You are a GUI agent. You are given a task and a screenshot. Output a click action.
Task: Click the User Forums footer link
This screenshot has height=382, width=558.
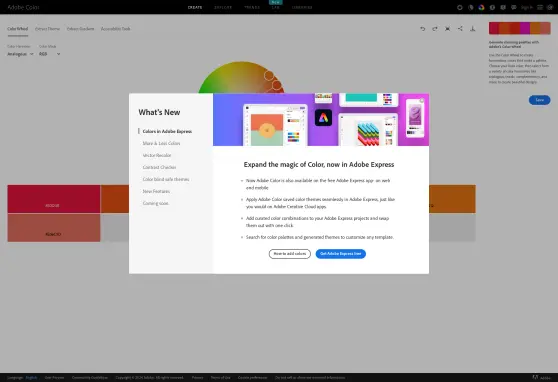pyautogui.click(x=54, y=378)
